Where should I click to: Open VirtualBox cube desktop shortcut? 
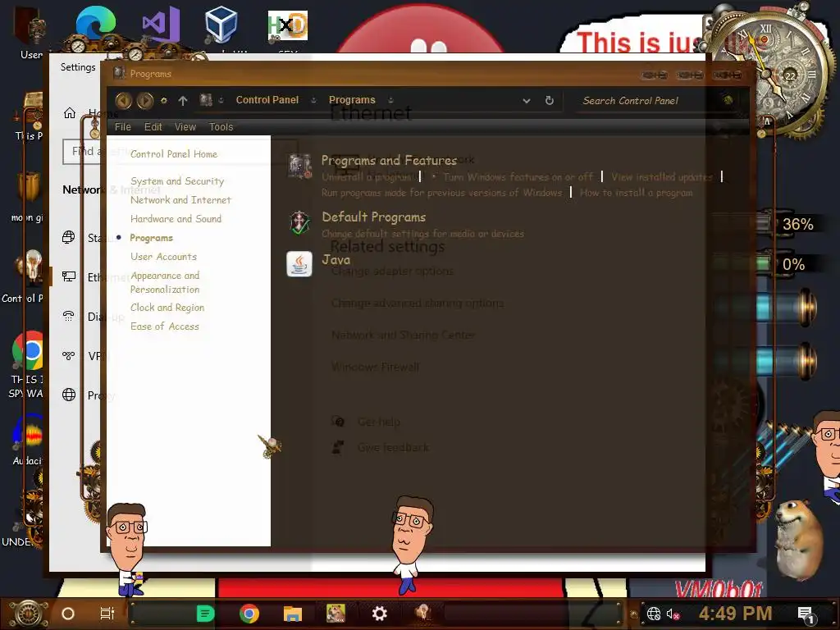221,25
